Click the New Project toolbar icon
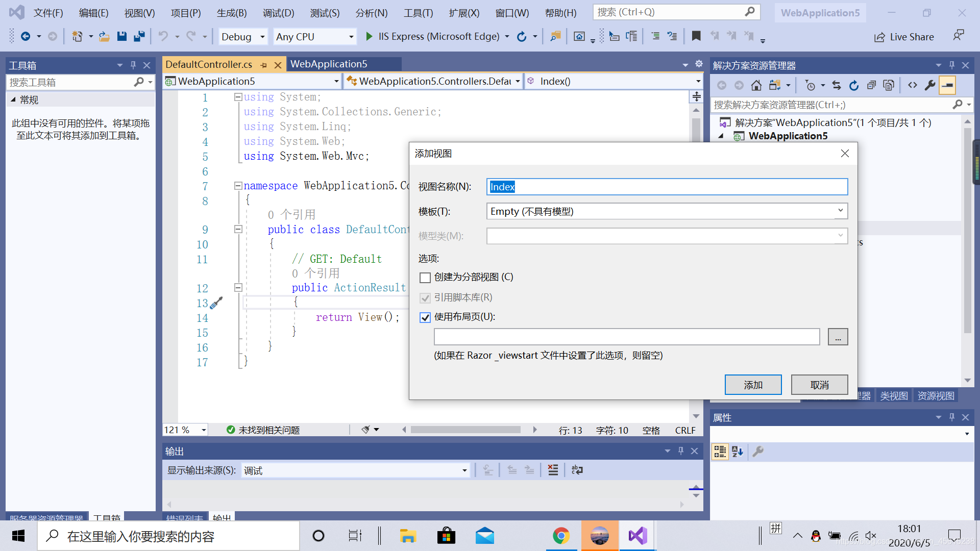980x551 pixels. [78, 36]
